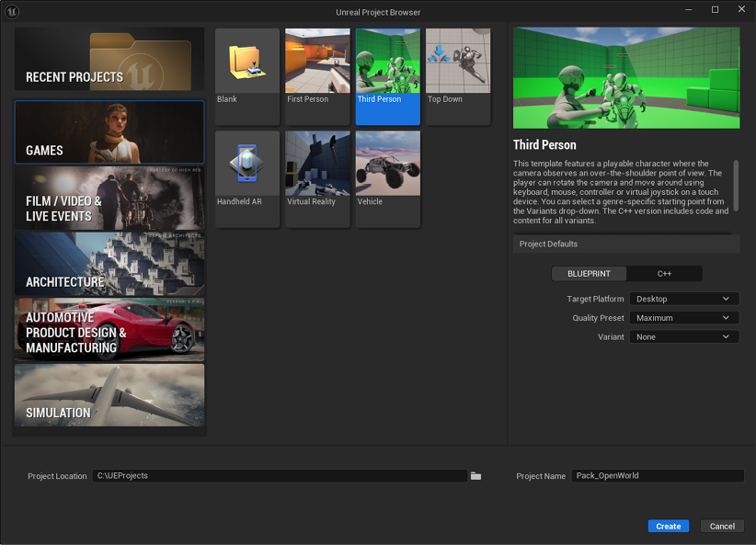Select the BLUEPRINT project option

[x=589, y=273]
